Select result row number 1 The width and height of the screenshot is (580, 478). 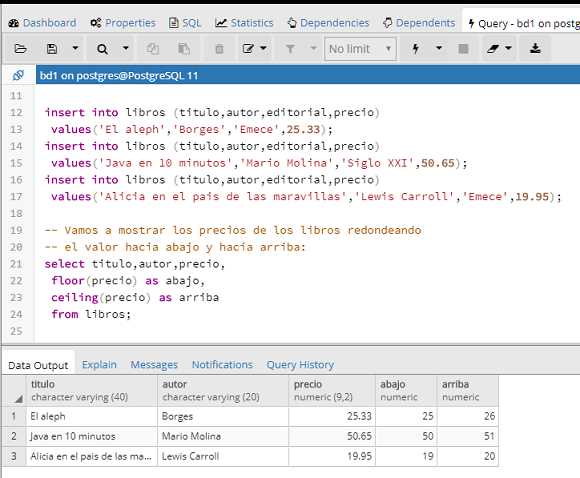tap(14, 416)
